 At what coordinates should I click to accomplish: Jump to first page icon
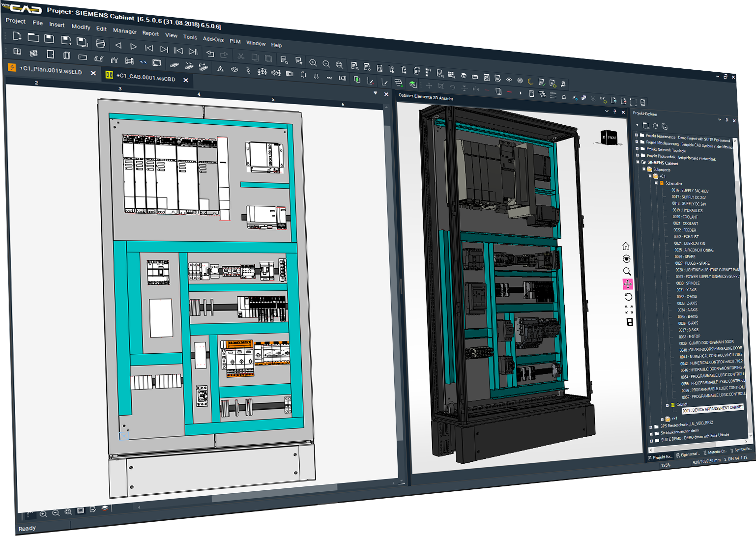148,48
